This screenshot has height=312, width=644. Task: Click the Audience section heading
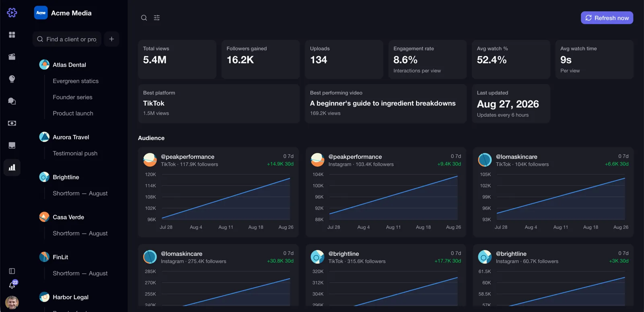(x=151, y=138)
